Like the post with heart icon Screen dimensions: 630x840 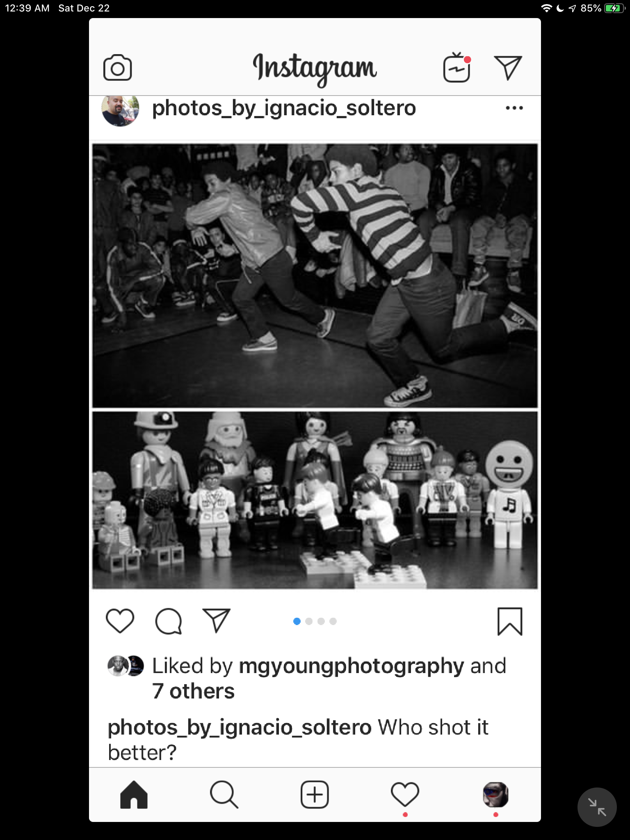point(120,621)
